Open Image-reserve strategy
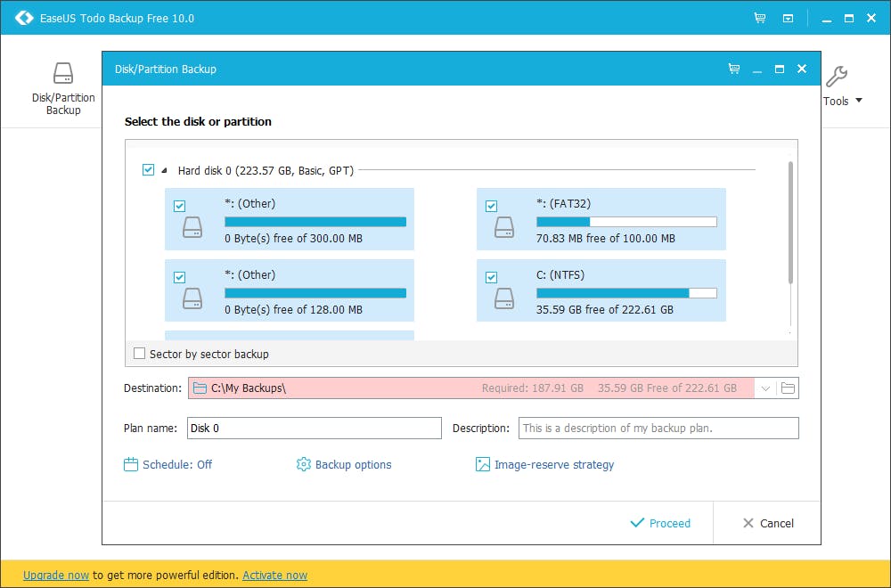 coord(554,465)
